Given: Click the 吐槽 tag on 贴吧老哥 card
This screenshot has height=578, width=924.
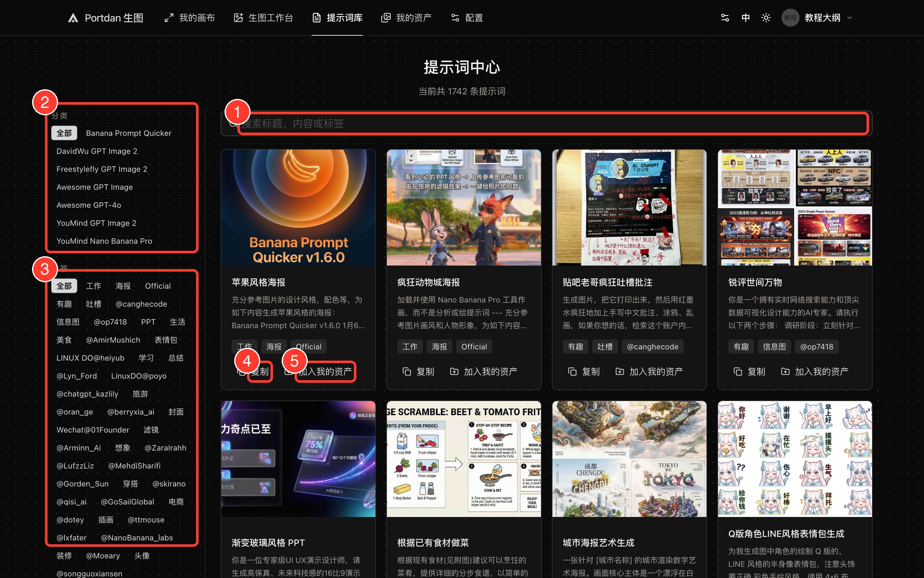Looking at the screenshot, I should tap(605, 347).
